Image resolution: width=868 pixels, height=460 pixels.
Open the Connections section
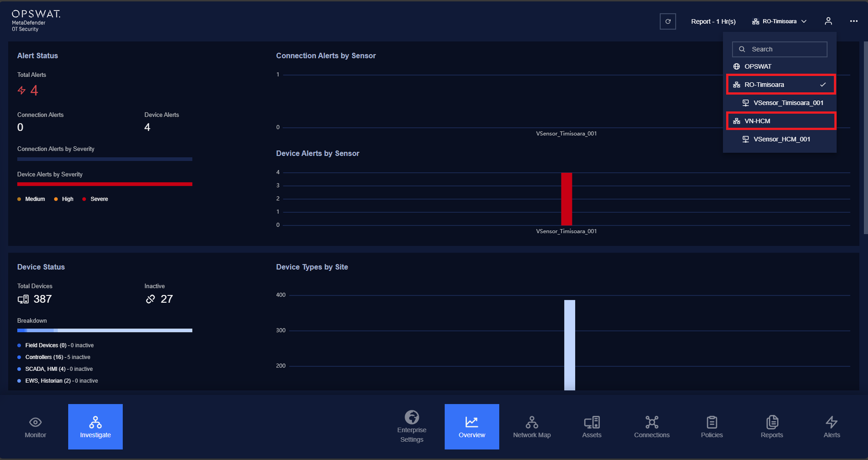point(652,427)
